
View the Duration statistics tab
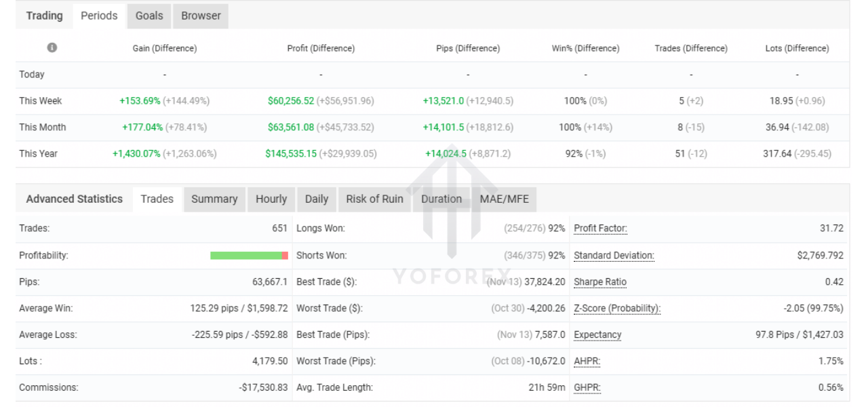441,199
